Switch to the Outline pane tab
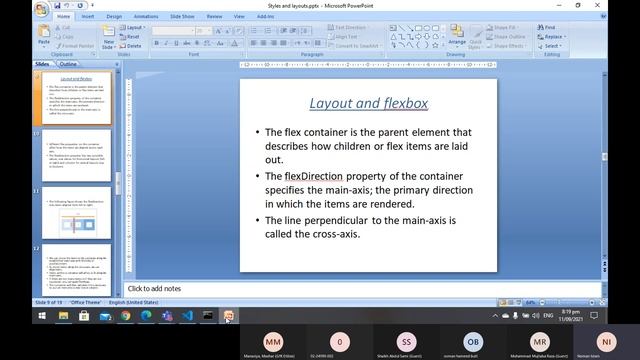Screen dimensions: 640x360 tap(68, 64)
